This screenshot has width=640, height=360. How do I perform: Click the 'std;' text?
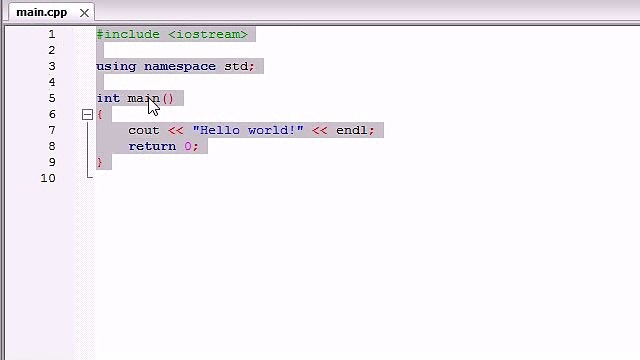tap(240, 66)
